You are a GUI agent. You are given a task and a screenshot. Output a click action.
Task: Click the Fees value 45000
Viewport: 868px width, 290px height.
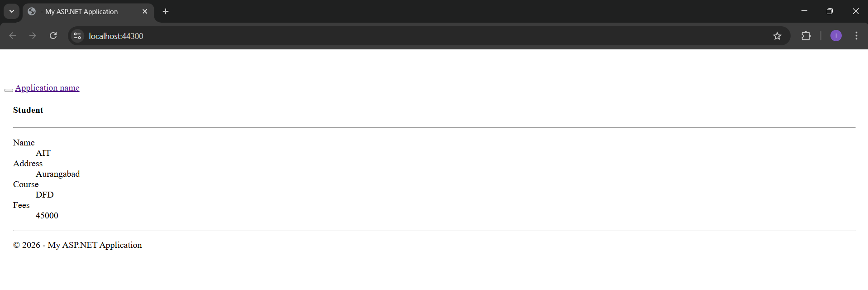pyautogui.click(x=47, y=216)
